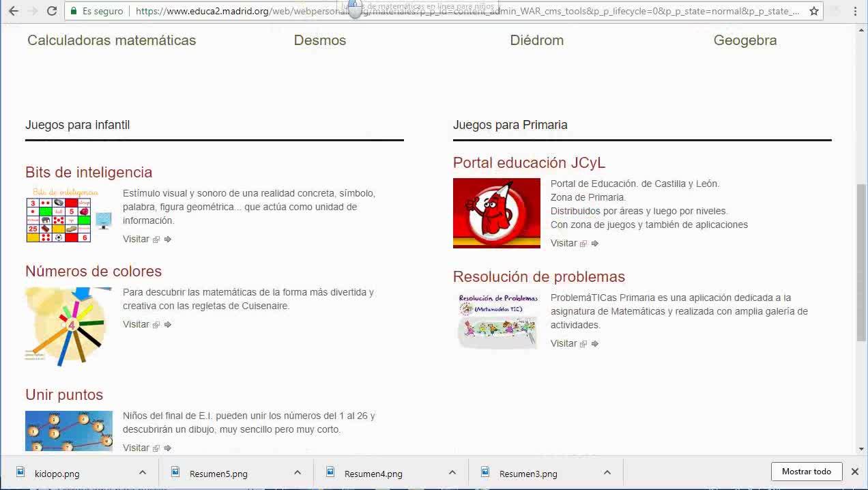The height and width of the screenshot is (490, 868).
Task: Click the address bar URL field
Action: (444, 11)
